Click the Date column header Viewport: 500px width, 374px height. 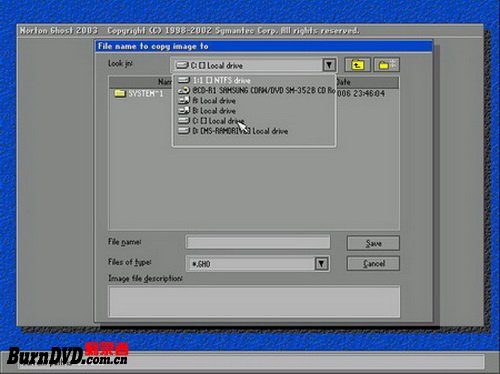367,82
